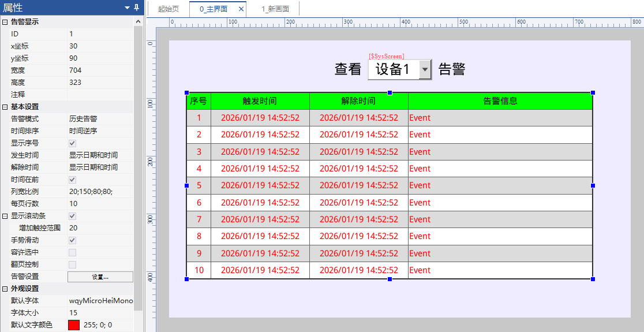Disable the 手势滑动 checkbox
The width and height of the screenshot is (644, 332).
(x=72, y=240)
